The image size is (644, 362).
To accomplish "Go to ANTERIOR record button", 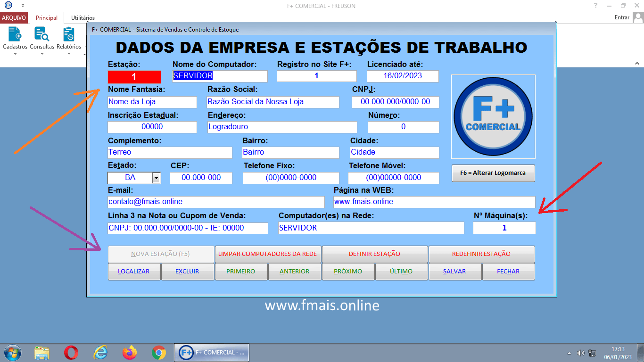I will point(294,271).
